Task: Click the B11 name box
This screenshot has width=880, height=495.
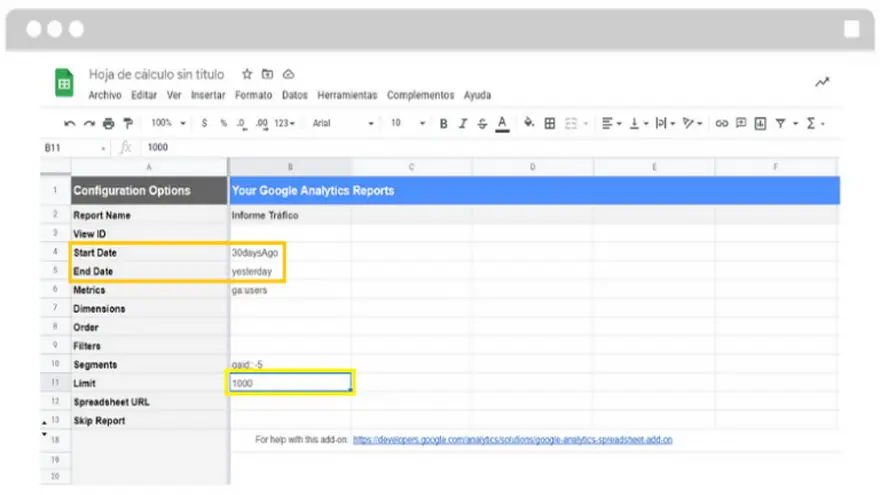Action: pos(75,148)
